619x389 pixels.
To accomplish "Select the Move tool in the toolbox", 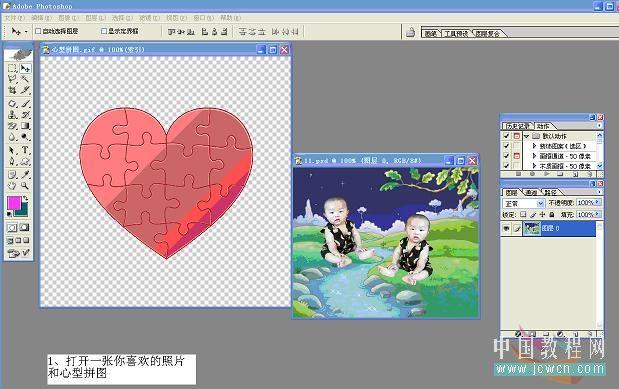I will click(25, 68).
